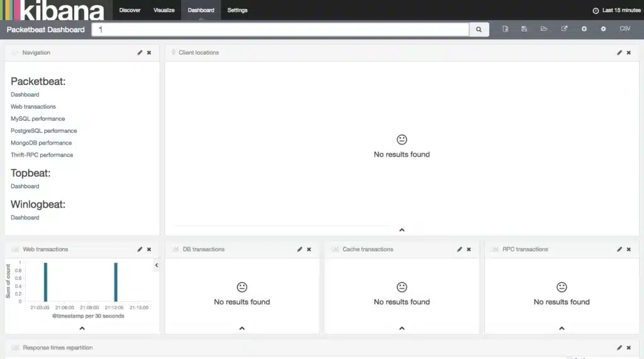Open the Visualize tab
The image size is (644, 359).
(164, 10)
